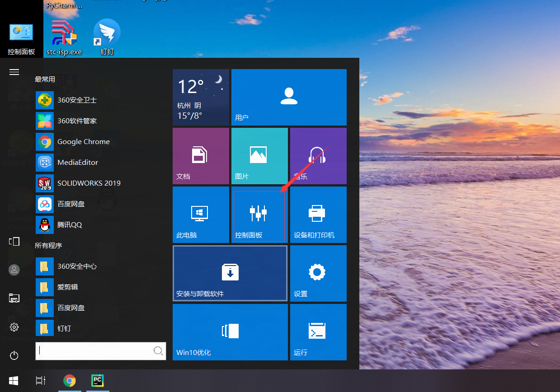This screenshot has width=560, height=392.
Task: Launch Google Chrome from Start list
Action: tap(100, 141)
